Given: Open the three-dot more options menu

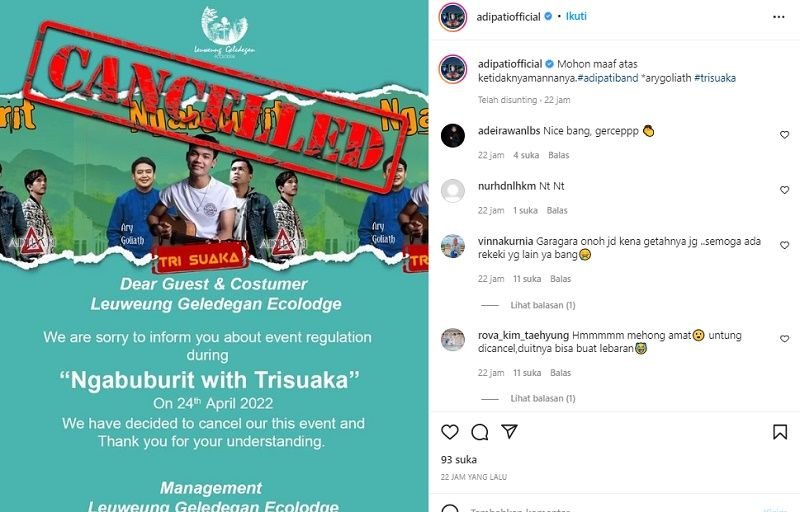Looking at the screenshot, I should point(779,17).
